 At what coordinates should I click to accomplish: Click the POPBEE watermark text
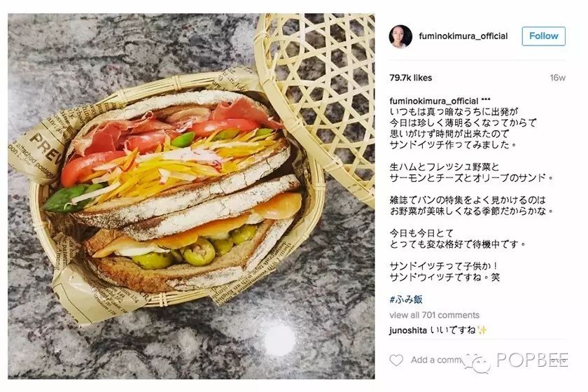[x=532, y=360]
